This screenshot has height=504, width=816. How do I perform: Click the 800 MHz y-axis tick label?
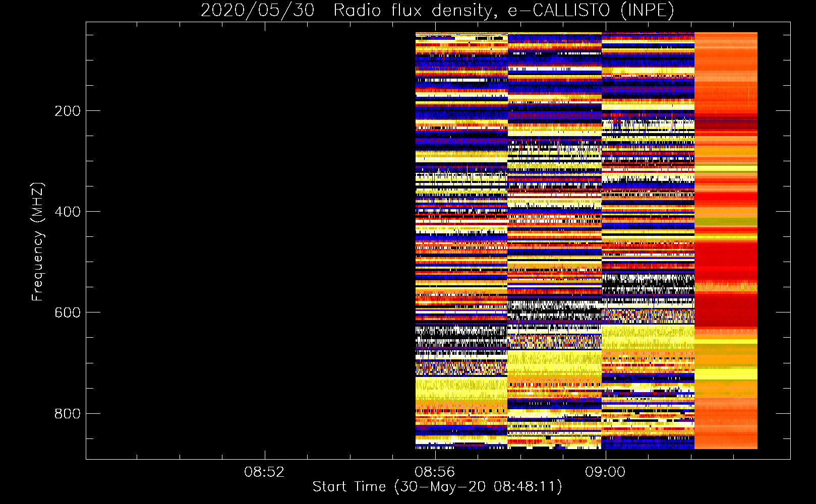pyautogui.click(x=67, y=414)
